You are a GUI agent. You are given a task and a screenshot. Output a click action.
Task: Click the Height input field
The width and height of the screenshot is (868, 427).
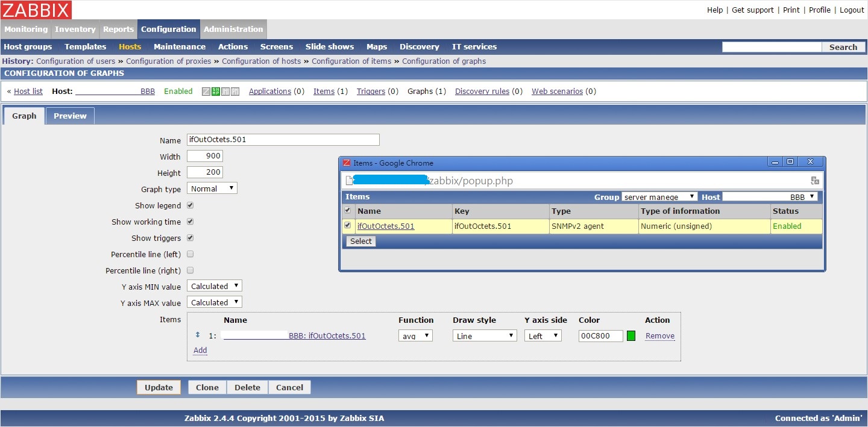pos(205,172)
